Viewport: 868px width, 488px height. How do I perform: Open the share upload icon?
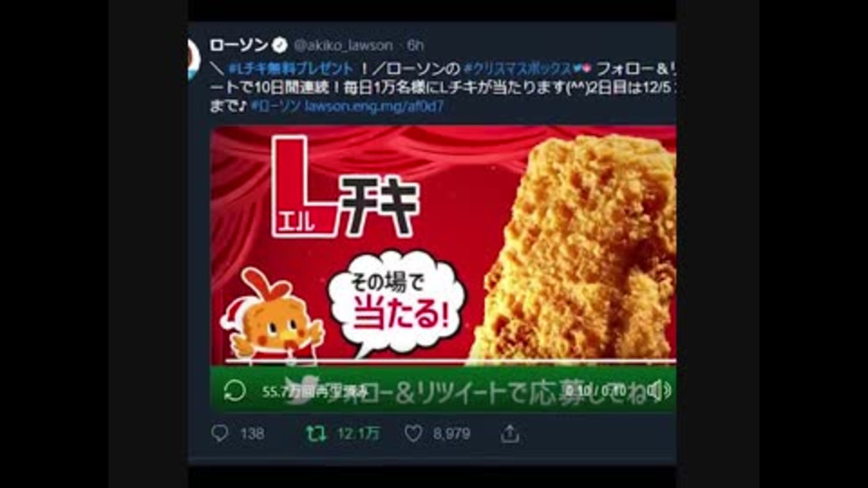[x=510, y=433]
